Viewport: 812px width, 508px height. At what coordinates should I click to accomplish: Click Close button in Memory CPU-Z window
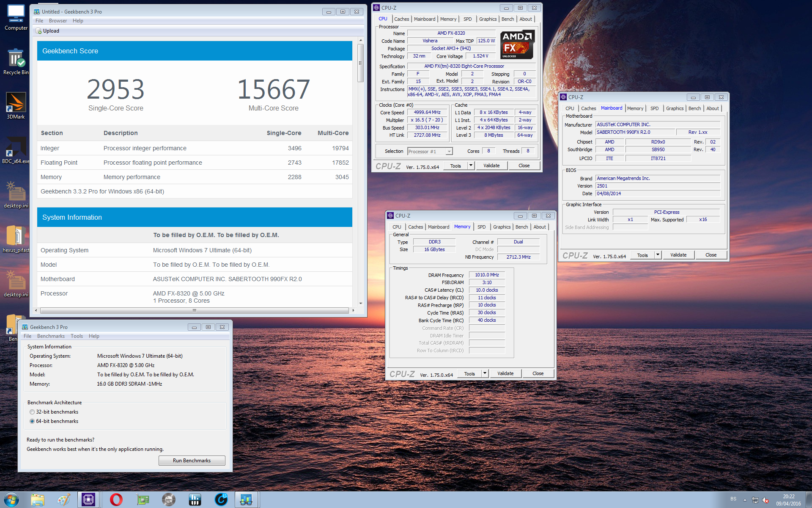(538, 373)
